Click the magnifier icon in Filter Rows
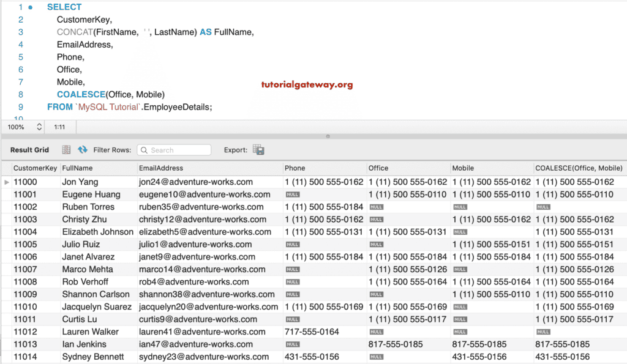Viewport: 627px width, 364px height. point(144,150)
